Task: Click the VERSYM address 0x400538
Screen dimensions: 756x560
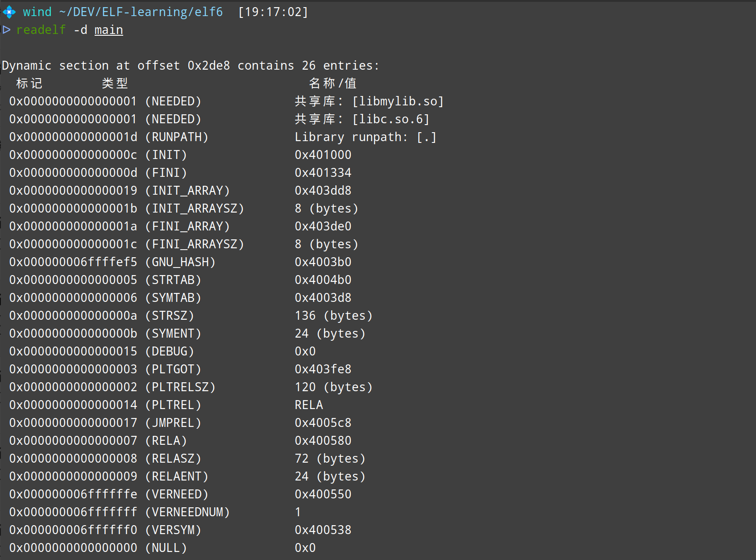Action: click(323, 530)
